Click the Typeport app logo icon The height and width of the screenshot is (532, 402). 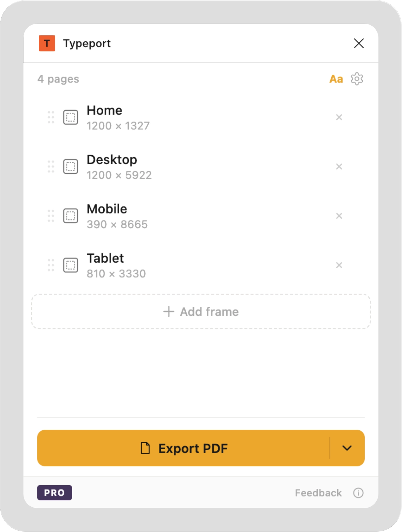pos(46,43)
